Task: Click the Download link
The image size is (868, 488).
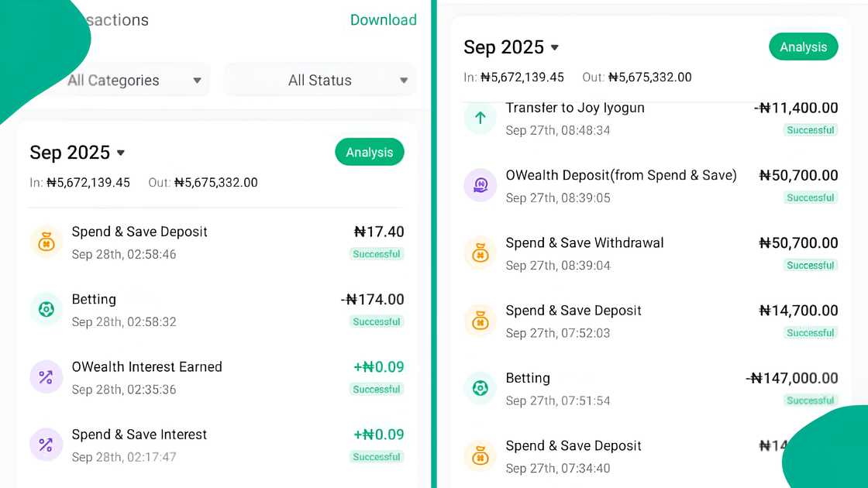Action: pyautogui.click(x=384, y=20)
